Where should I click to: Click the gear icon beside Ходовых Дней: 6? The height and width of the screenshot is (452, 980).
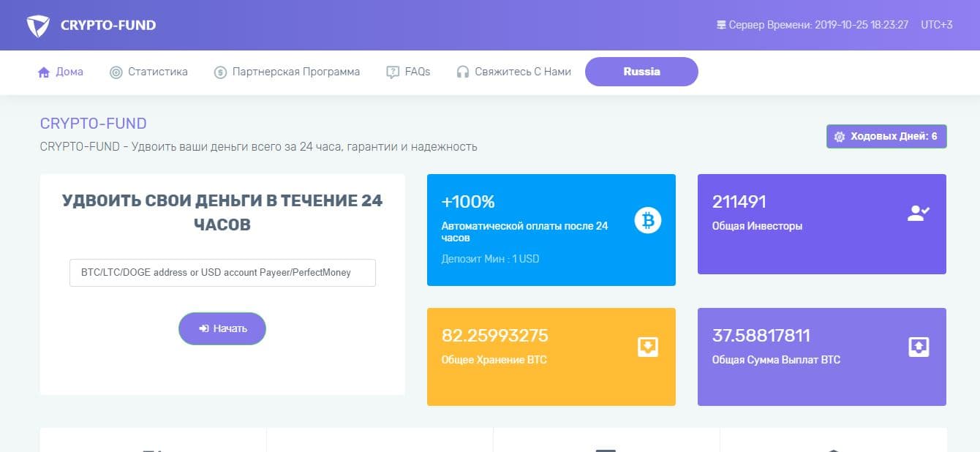click(x=838, y=136)
